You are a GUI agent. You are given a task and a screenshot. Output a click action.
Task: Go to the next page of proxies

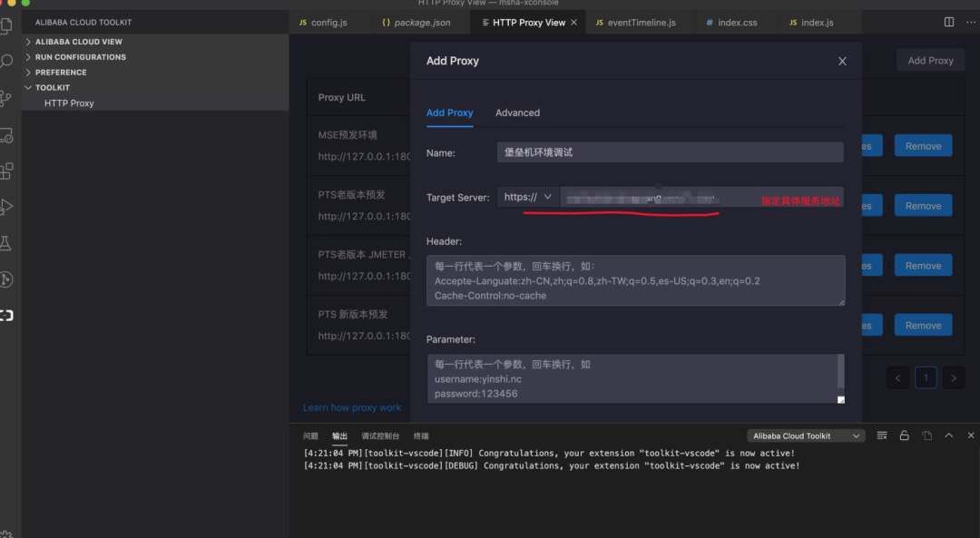pyautogui.click(x=953, y=377)
